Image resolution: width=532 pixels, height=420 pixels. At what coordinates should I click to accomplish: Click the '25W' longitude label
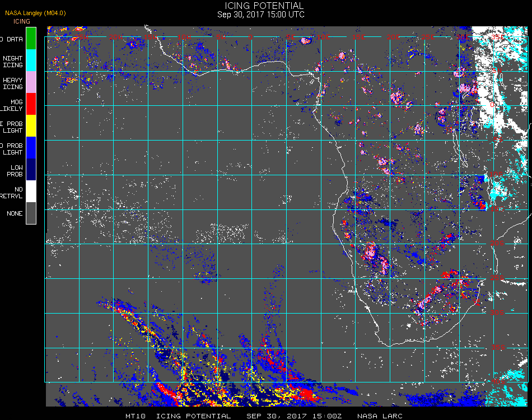[82, 37]
